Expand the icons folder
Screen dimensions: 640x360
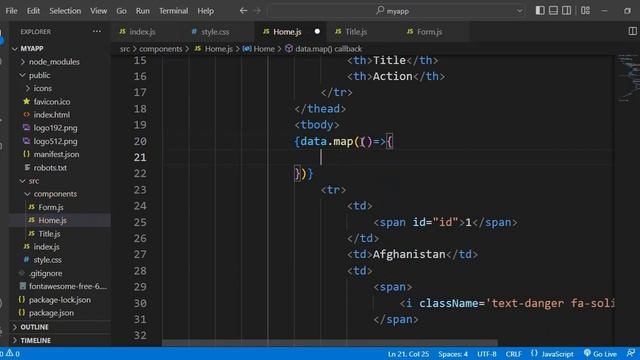42,88
